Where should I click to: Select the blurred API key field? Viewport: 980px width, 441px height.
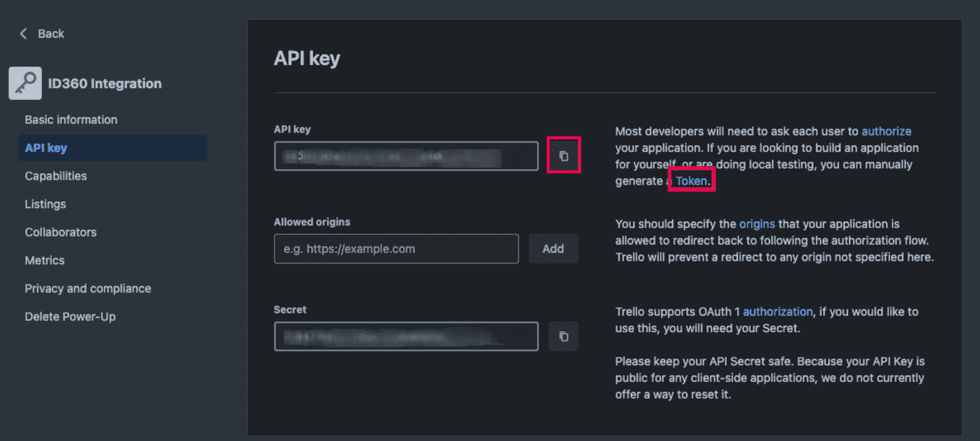tap(405, 156)
